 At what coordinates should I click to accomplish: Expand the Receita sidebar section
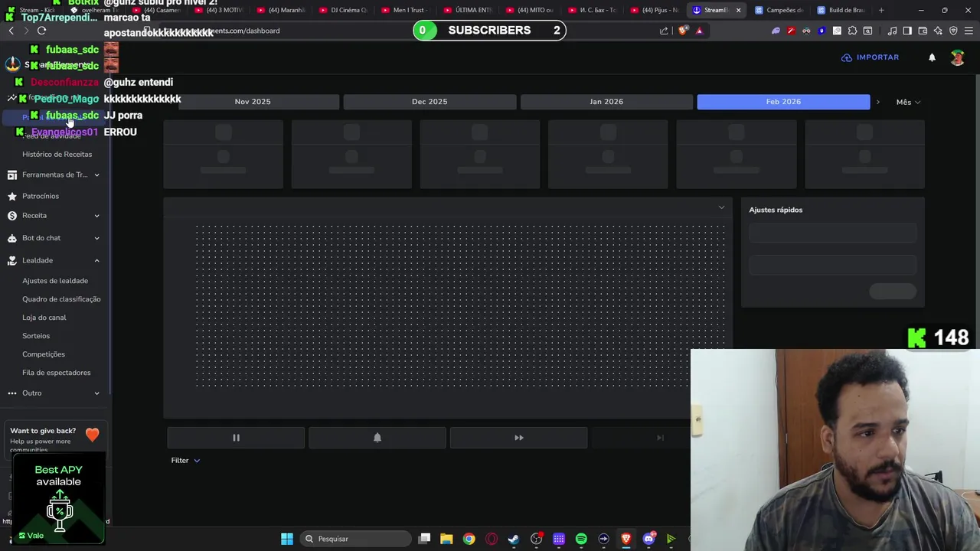[x=54, y=216]
